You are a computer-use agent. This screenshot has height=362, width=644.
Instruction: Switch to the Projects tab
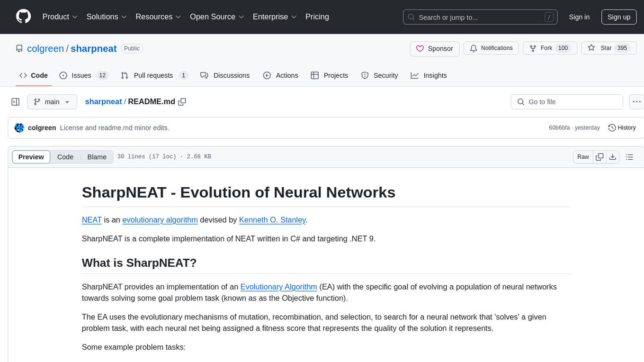pos(330,75)
